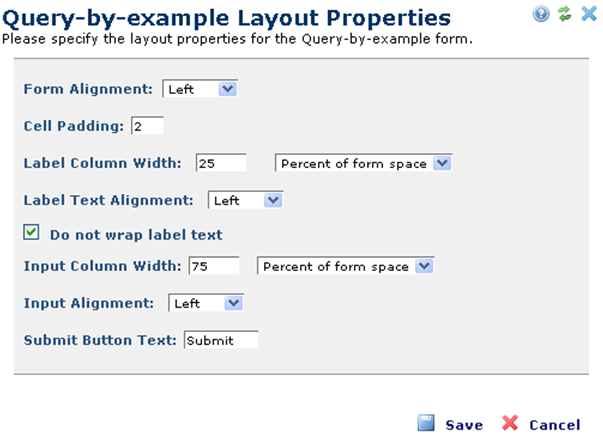Click the Form Alignment dropdown arrow button
Viewport: 603px width, 444px height.
pos(228,89)
